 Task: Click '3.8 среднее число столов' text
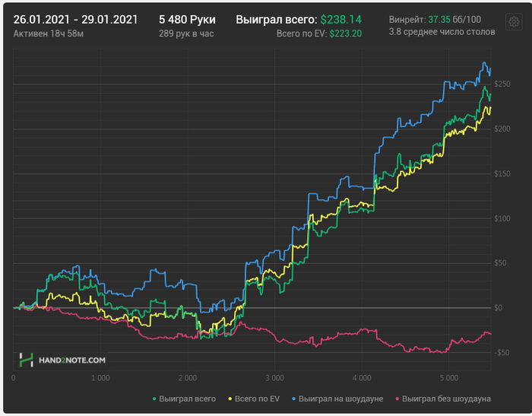442,32
